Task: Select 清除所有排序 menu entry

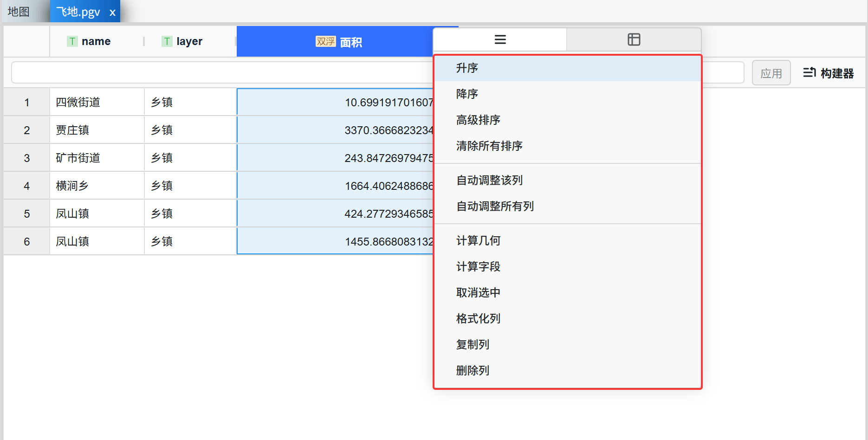Action: coord(489,146)
